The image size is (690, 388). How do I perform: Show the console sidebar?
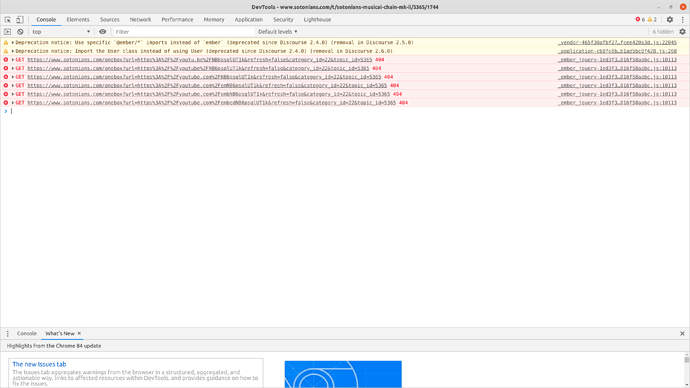coord(7,32)
